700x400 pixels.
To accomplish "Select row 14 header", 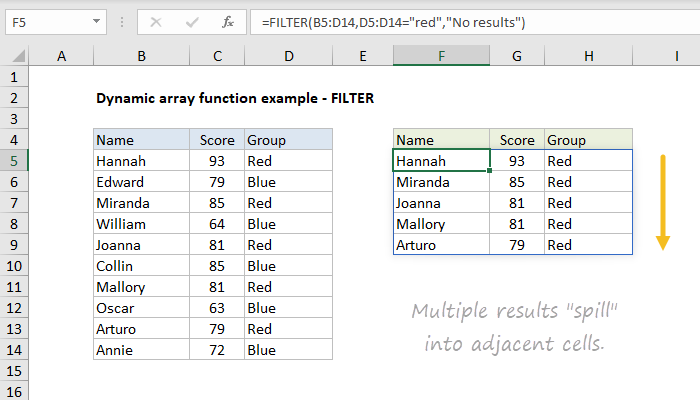I will pyautogui.click(x=16, y=350).
